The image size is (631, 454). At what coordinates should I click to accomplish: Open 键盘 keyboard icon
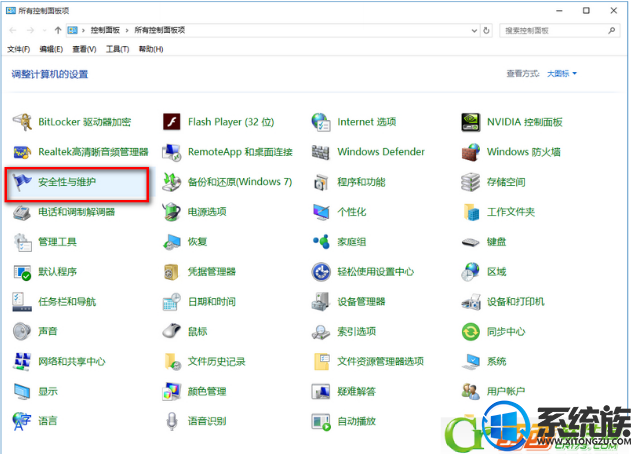click(470, 242)
